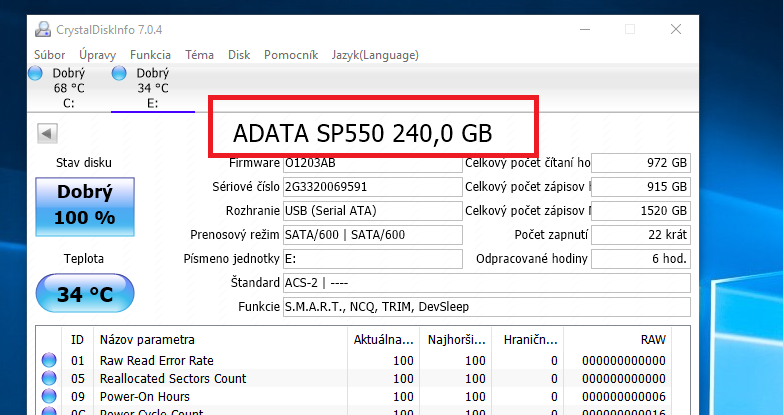Click the RAW column header
The image size is (783, 415).
click(x=618, y=340)
